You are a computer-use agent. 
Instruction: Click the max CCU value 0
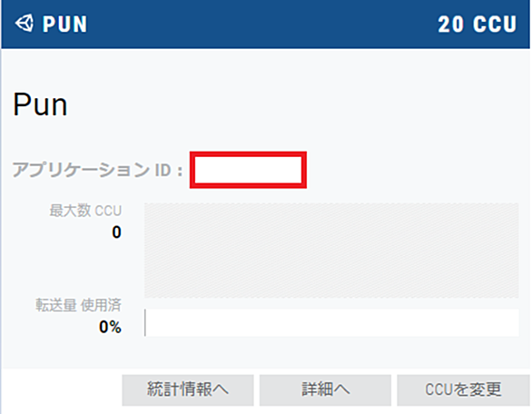point(116,232)
